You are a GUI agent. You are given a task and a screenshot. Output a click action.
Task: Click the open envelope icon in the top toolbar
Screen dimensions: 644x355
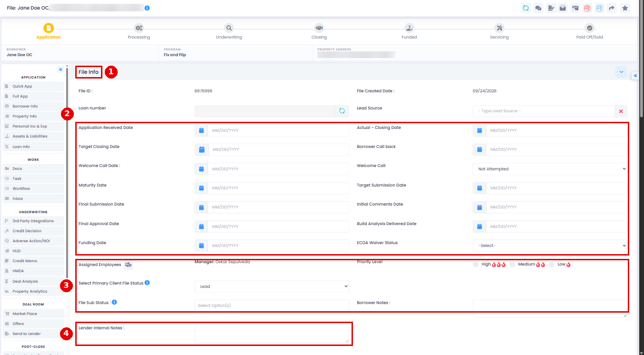563,8
